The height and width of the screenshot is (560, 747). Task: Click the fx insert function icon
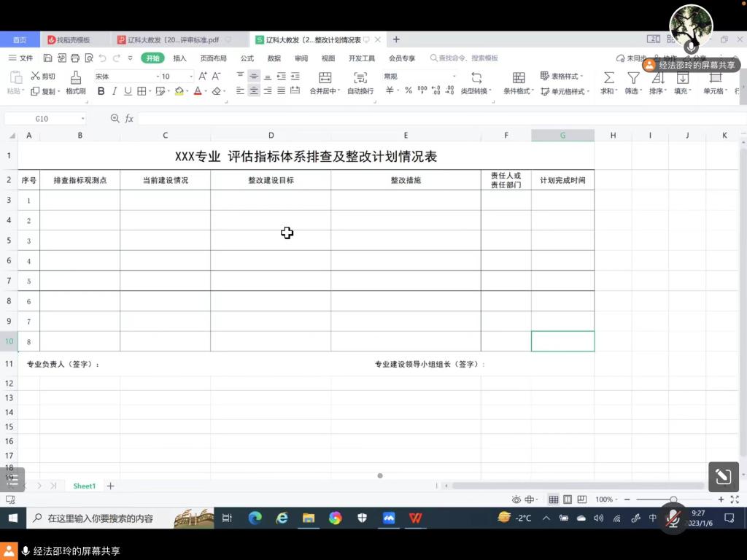coord(129,118)
